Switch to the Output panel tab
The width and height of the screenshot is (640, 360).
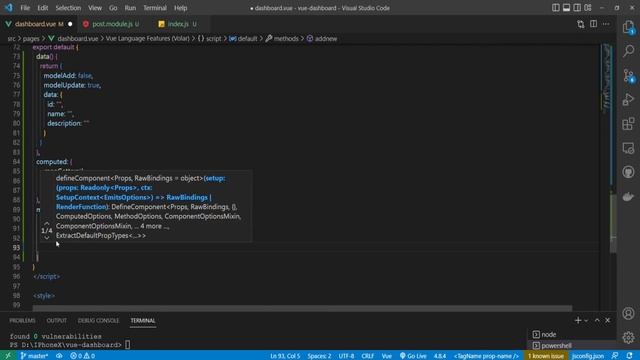click(x=56, y=320)
